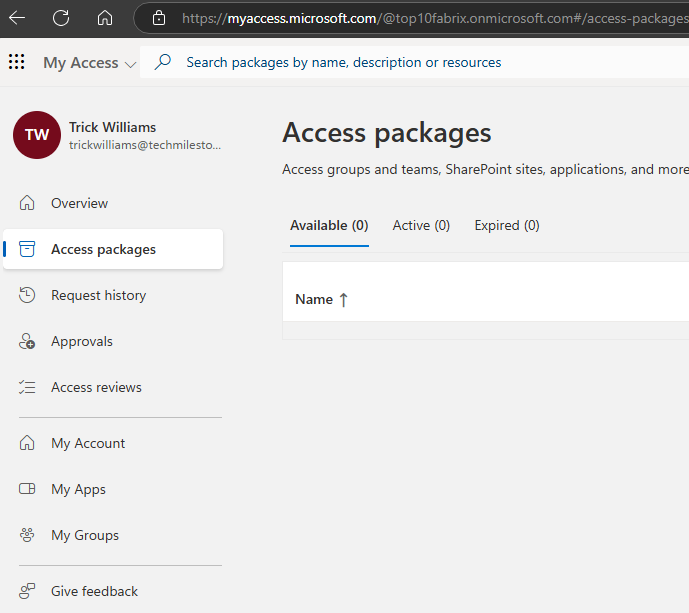Click the TW profile avatar
Screen dimensions: 689x613
tap(37, 135)
